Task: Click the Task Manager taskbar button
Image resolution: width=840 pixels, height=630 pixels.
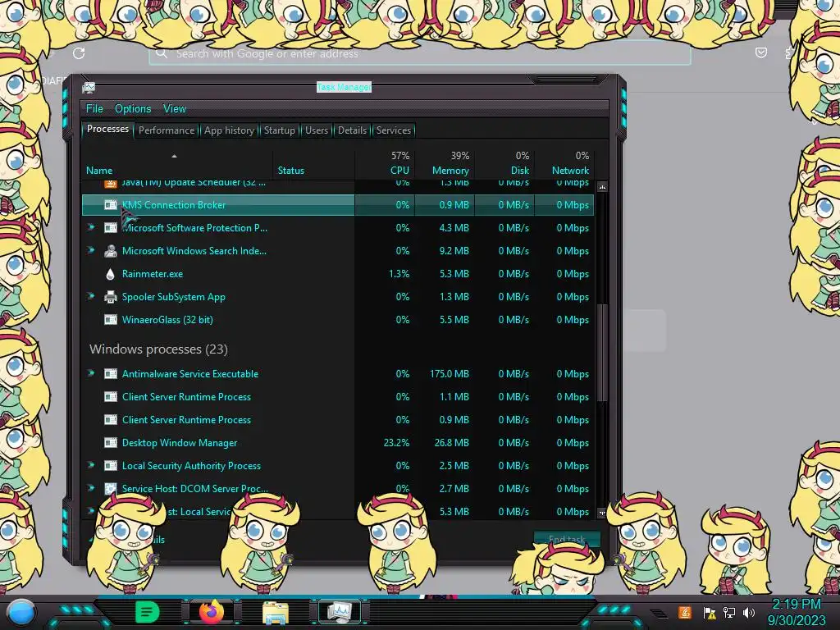Action: 340,612
